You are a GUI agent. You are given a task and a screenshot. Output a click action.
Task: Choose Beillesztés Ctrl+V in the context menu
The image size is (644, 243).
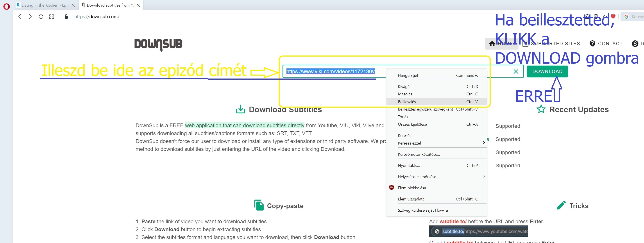click(436, 102)
